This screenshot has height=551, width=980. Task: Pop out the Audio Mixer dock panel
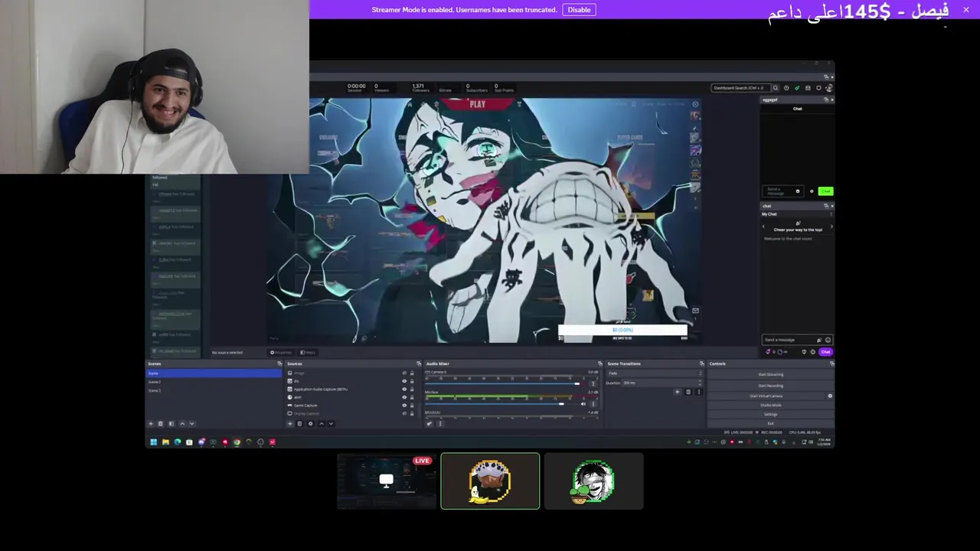tap(599, 364)
